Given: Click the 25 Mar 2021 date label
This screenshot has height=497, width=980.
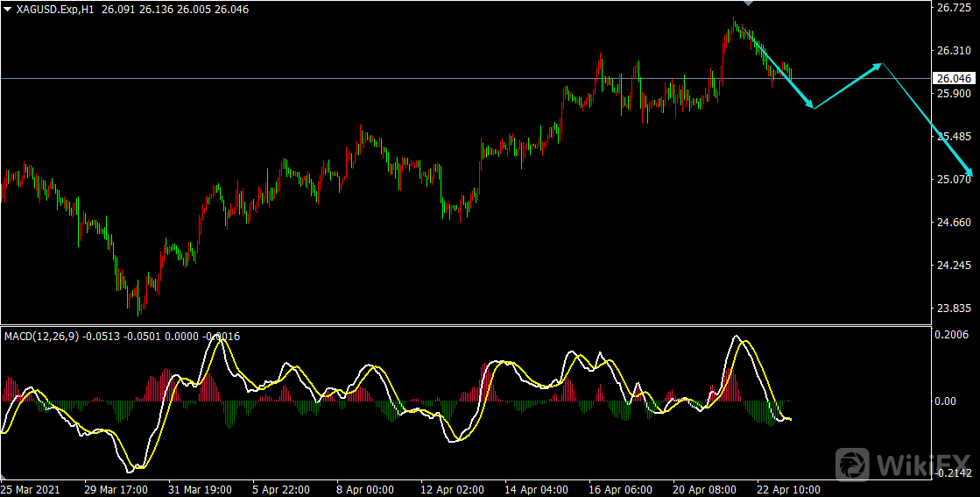Looking at the screenshot, I should coord(31,488).
